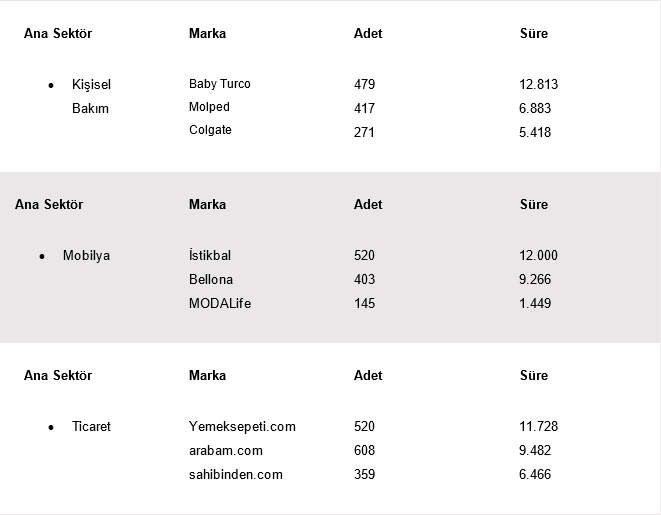Open the Yemeksepeti.com entry

[242, 426]
